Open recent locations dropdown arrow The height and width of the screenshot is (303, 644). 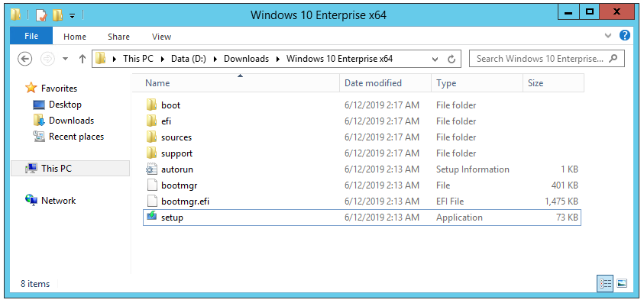pyautogui.click(x=65, y=59)
